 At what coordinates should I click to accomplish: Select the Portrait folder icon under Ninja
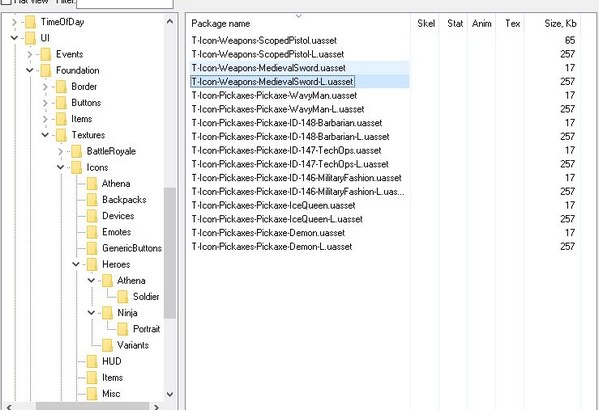point(123,329)
